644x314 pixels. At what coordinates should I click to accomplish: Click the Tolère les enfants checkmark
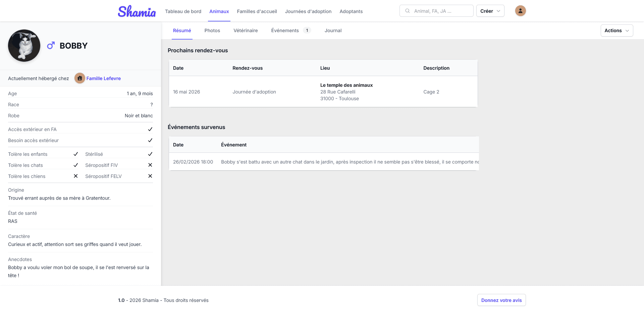[x=75, y=154]
